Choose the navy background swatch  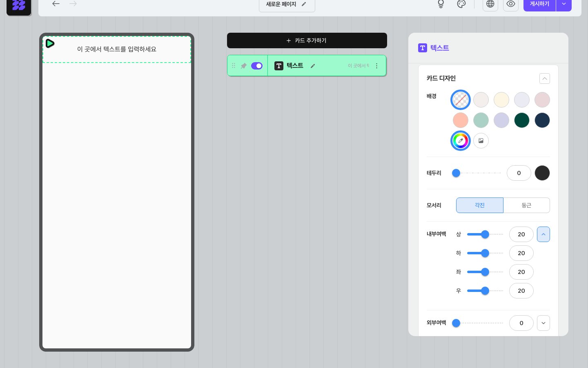542,120
